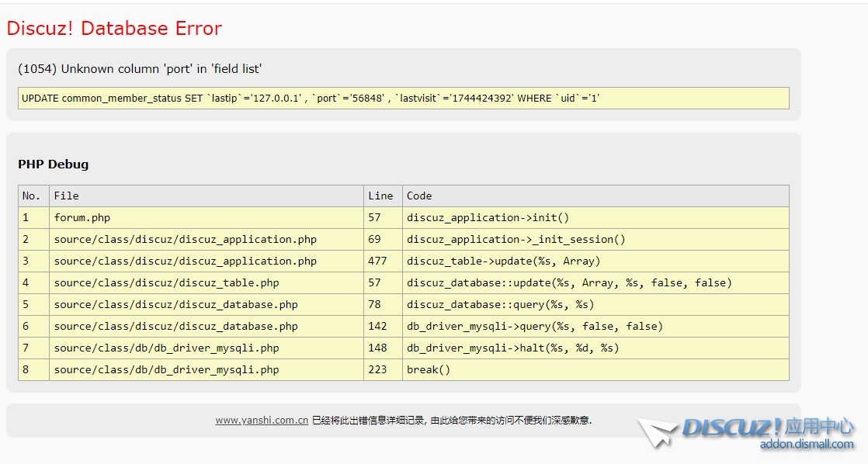Click the No. column header
The width and height of the screenshot is (868, 464).
[32, 196]
